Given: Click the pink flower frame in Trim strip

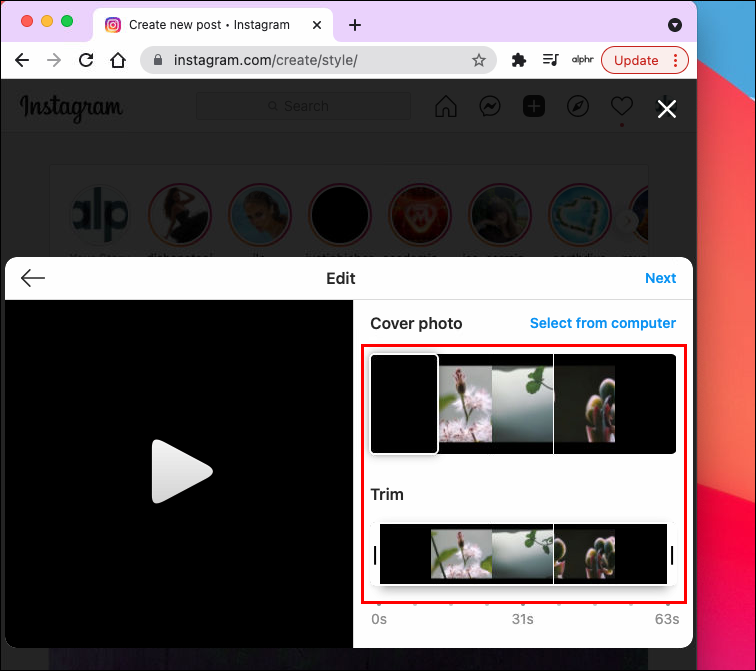Looking at the screenshot, I should pyautogui.click(x=461, y=554).
